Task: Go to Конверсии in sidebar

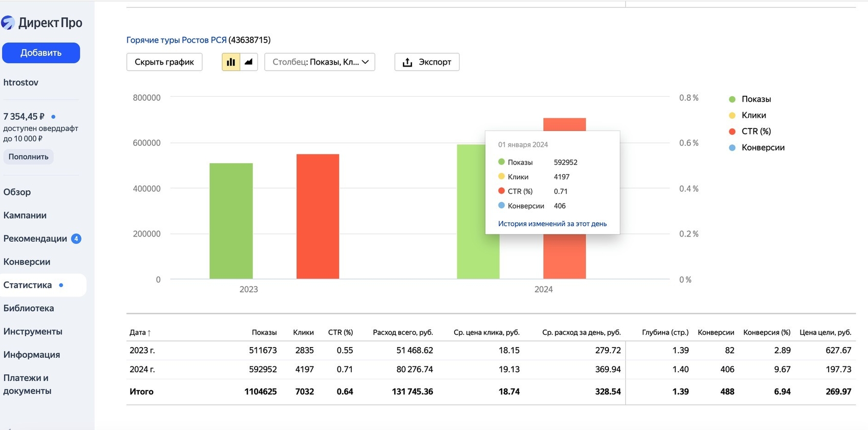Action: 27,262
